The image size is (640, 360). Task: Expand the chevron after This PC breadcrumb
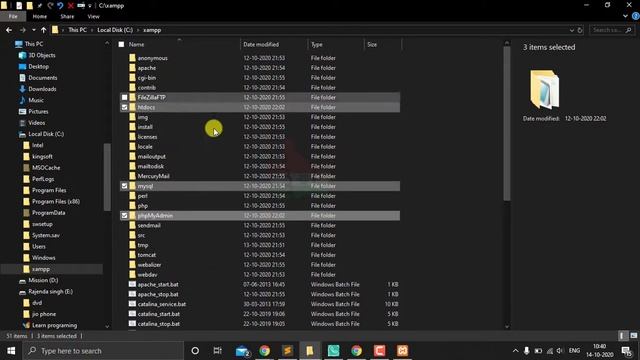tap(92, 30)
